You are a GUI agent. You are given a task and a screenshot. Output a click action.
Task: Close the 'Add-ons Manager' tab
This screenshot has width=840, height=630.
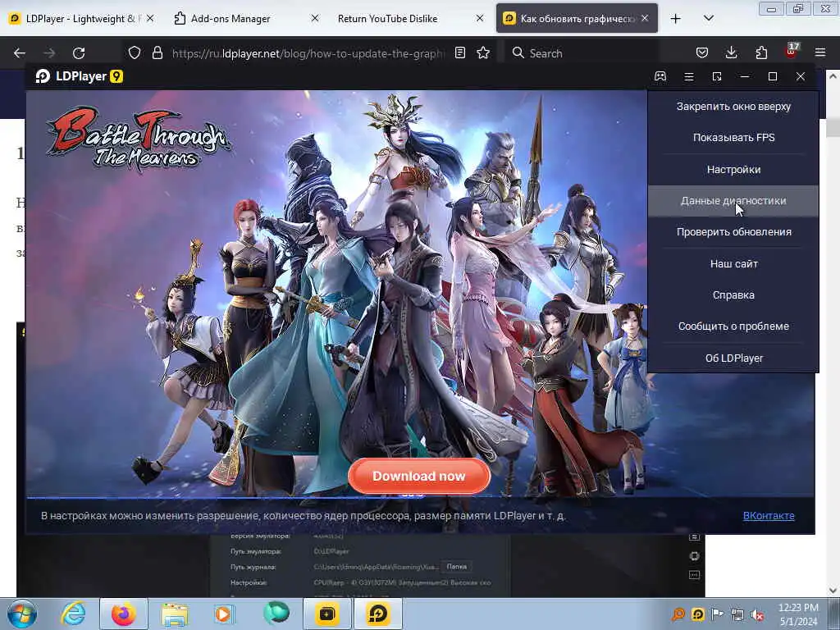tap(315, 18)
